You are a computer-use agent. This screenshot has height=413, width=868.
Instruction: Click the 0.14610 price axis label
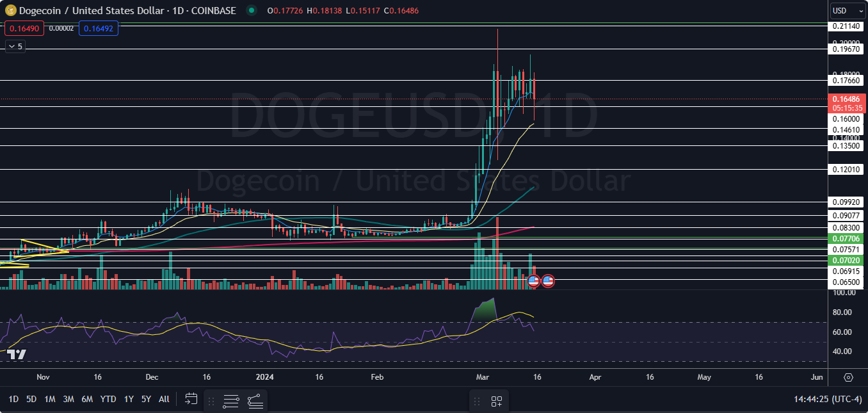(846, 129)
